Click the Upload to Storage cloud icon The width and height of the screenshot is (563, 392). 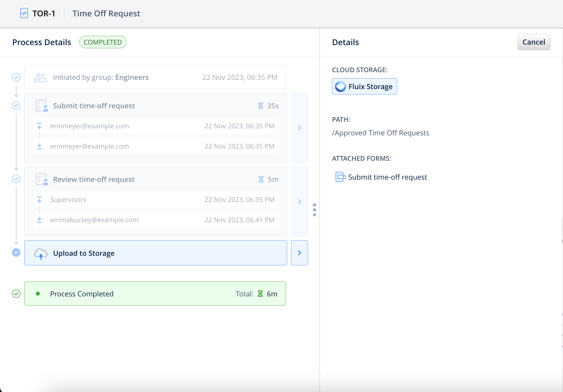41,253
